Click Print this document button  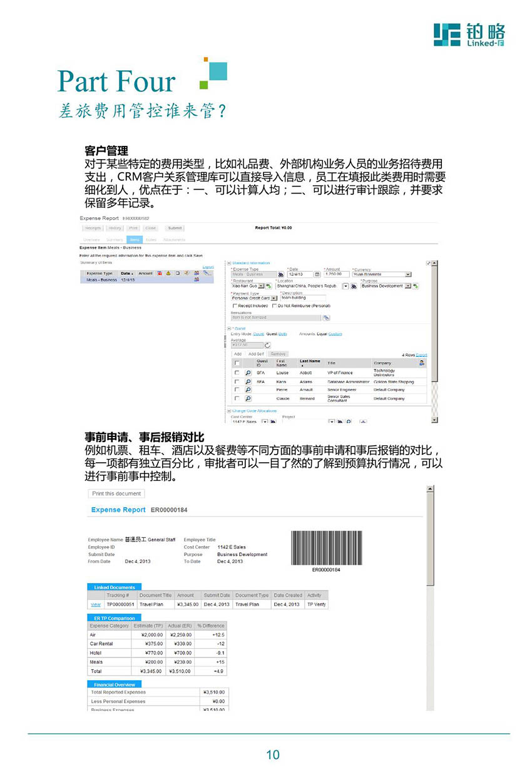[116, 493]
